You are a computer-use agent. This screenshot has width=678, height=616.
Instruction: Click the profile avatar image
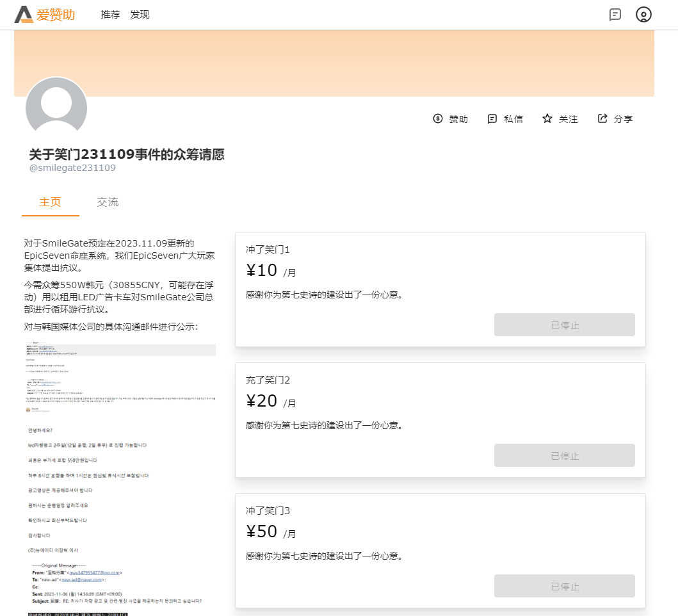[x=56, y=108]
